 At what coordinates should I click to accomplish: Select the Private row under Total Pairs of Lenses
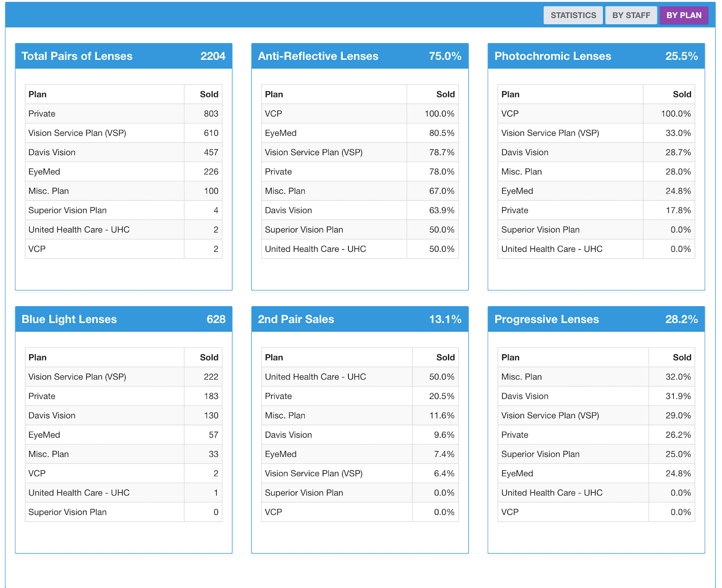[x=105, y=113]
